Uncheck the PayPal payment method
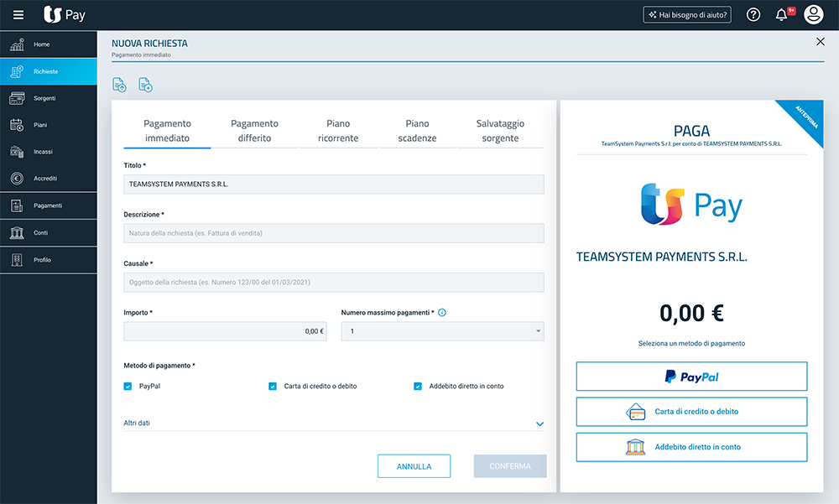839x504 pixels. click(128, 387)
